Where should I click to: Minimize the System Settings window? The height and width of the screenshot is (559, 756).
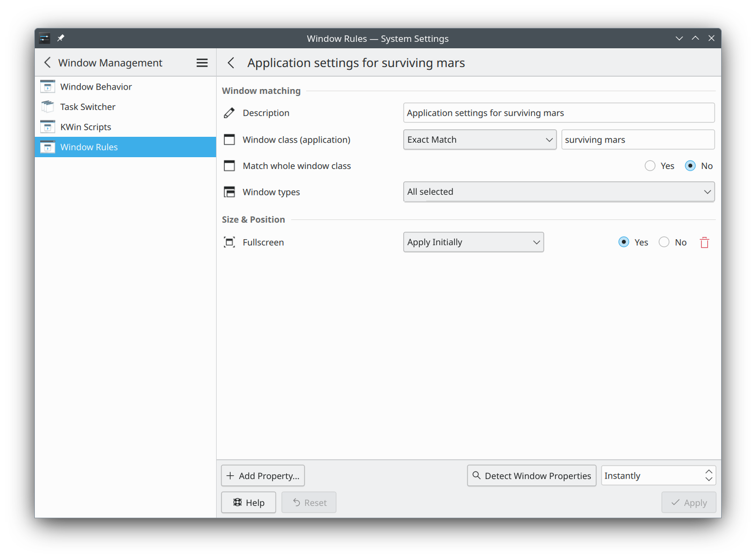click(679, 38)
